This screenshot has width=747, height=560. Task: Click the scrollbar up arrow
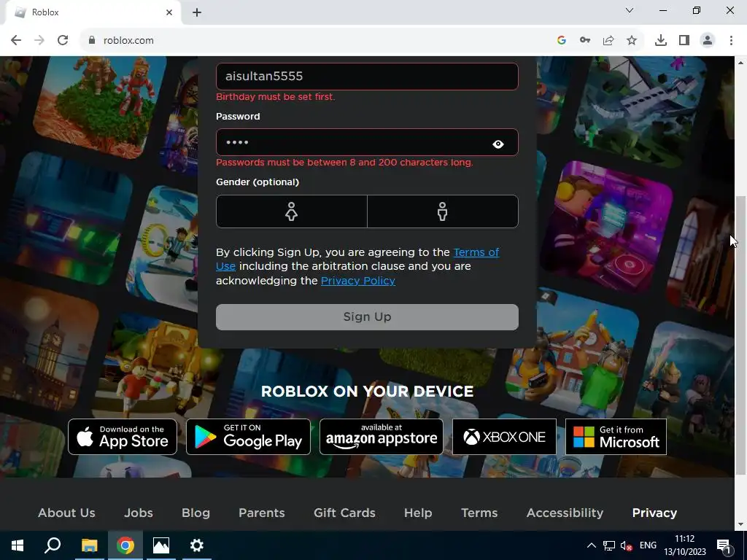741,63
